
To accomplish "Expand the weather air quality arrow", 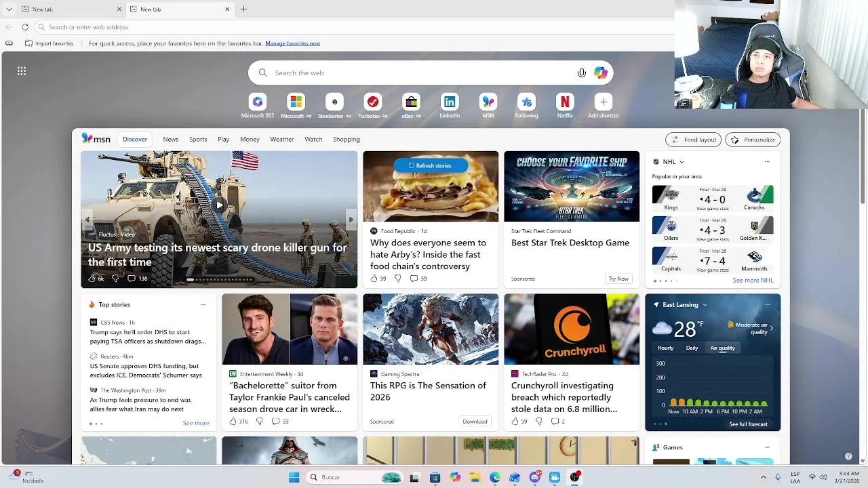I will (x=771, y=328).
